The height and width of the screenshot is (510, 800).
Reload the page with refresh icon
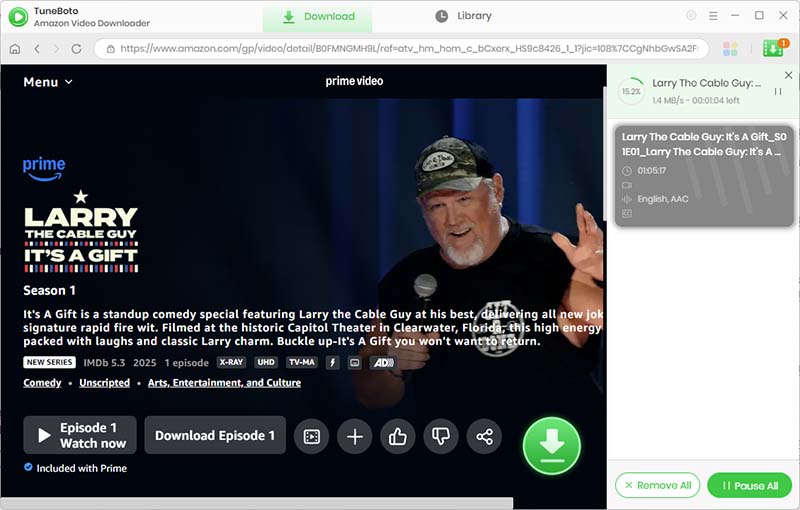(x=76, y=49)
